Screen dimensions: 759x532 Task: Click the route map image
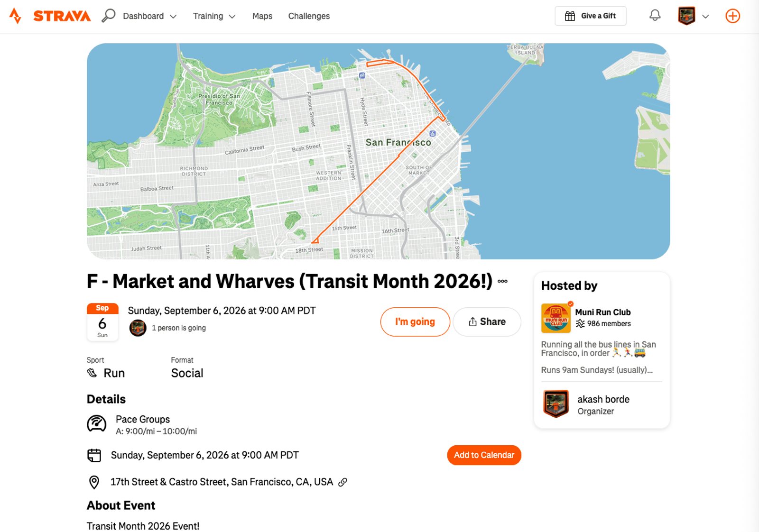[379, 151]
